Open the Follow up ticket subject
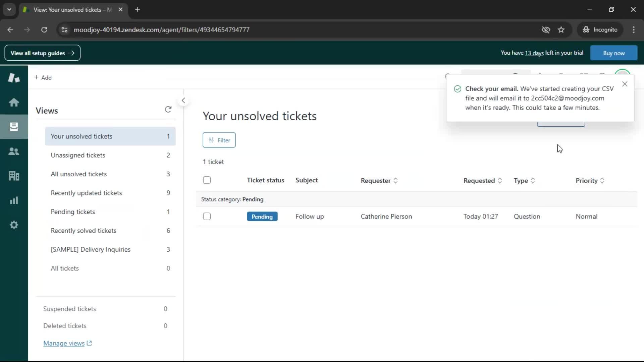This screenshot has height=362, width=644. [x=310, y=217]
